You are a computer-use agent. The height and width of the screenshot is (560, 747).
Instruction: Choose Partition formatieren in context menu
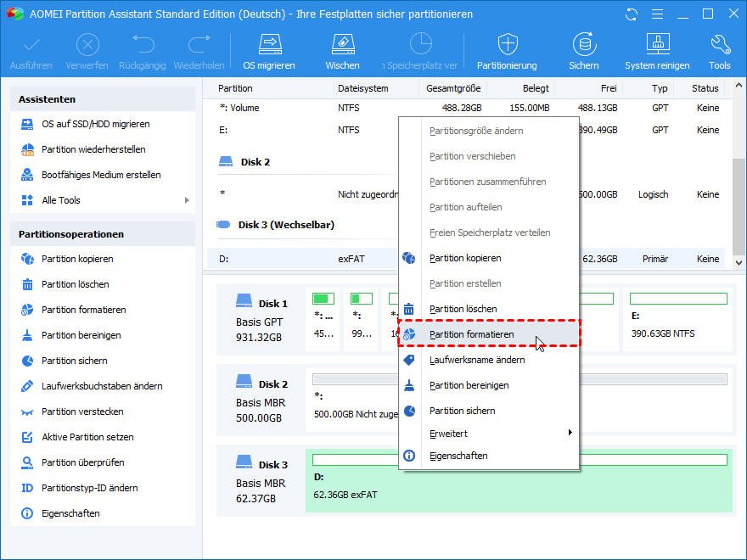(489, 334)
